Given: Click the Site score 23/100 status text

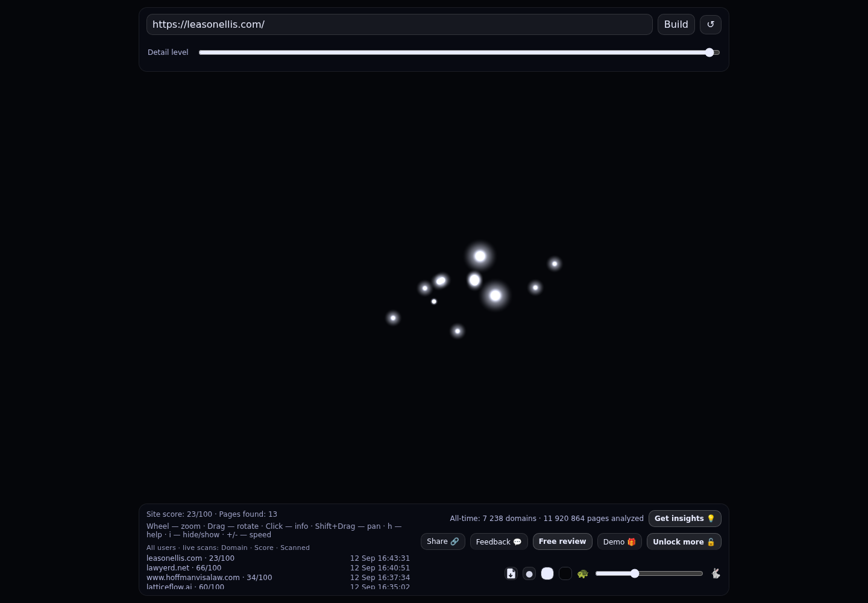Looking at the screenshot, I should coord(179,514).
